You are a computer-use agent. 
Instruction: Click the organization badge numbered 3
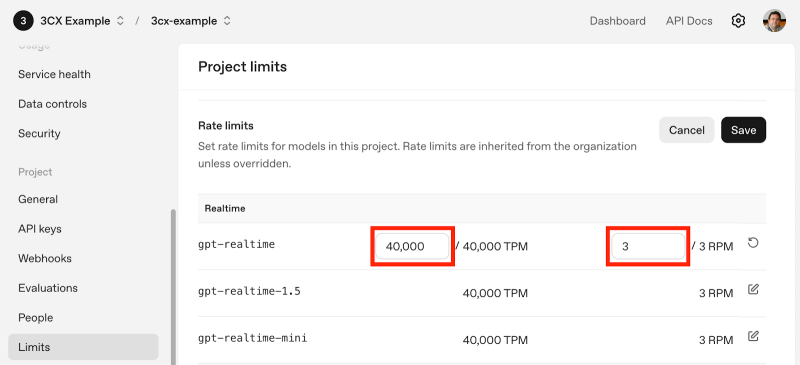point(23,21)
